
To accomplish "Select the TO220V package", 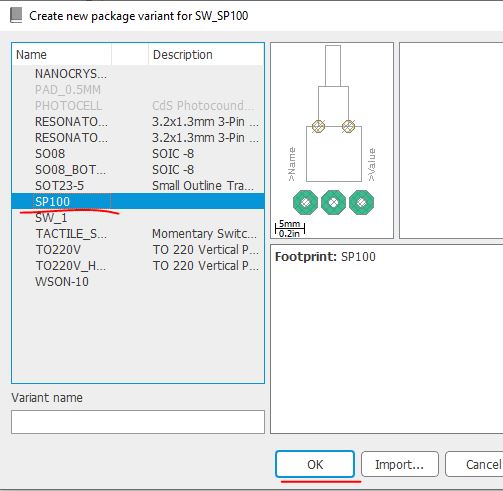I will tap(138, 250).
